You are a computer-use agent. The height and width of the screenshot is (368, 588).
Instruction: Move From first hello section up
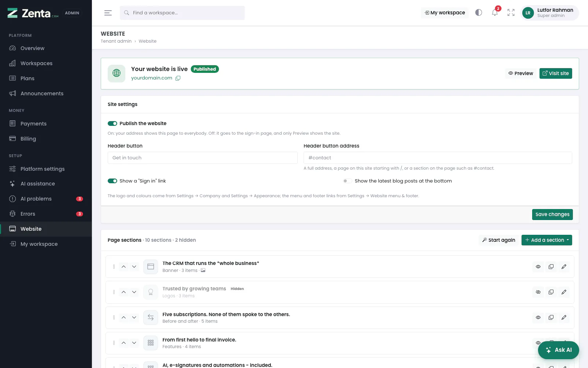(124, 343)
